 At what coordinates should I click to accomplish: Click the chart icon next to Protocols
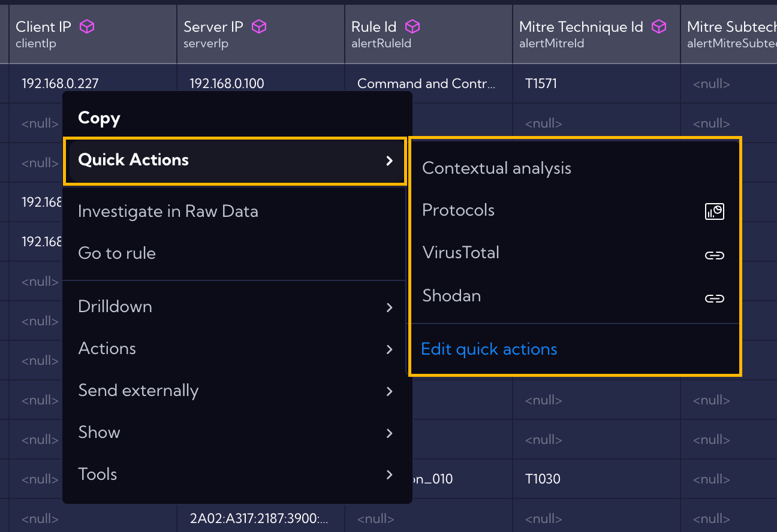coord(714,211)
